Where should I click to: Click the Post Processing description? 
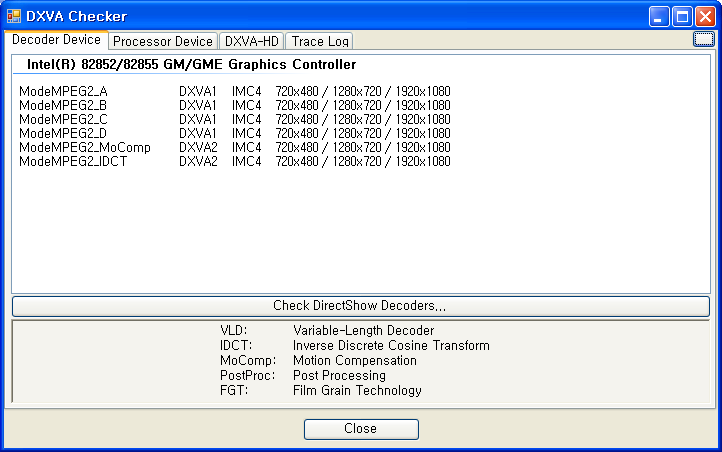click(339, 376)
